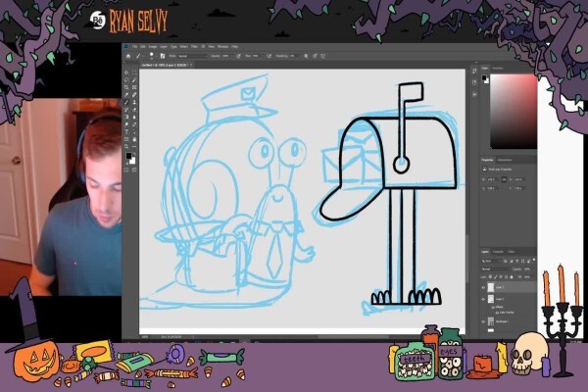
Task: Select the Crop tool
Action: coord(126,87)
